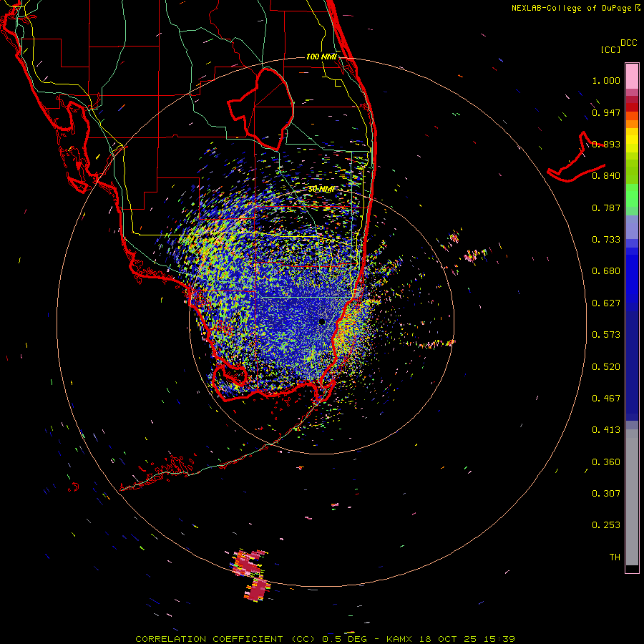Click the 50 NMI range ring label
The width and height of the screenshot is (644, 644).
coord(321,189)
